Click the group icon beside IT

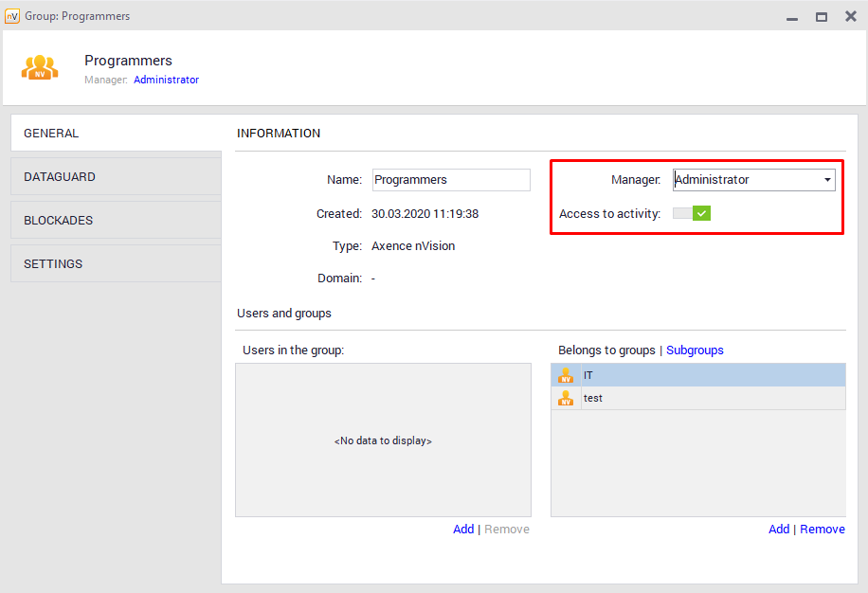pyautogui.click(x=566, y=375)
